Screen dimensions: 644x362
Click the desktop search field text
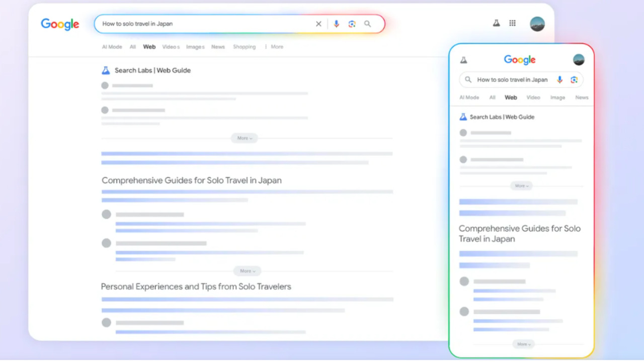coord(137,24)
